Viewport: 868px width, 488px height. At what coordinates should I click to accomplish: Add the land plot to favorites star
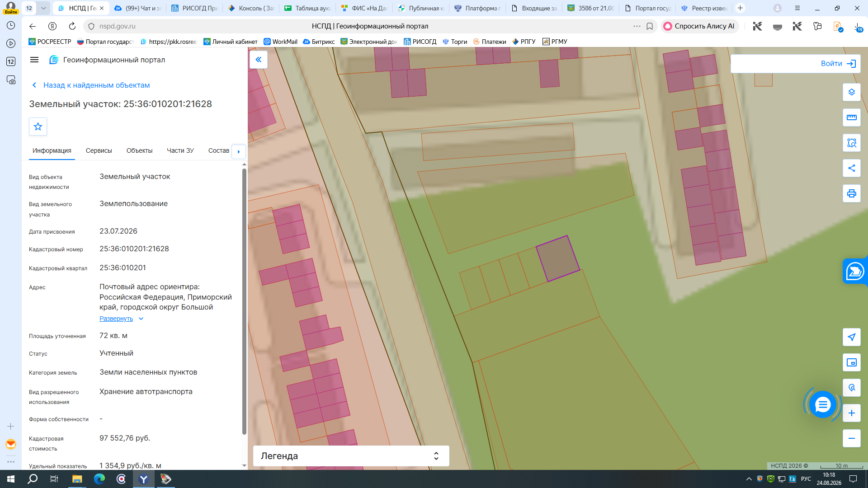point(38,127)
